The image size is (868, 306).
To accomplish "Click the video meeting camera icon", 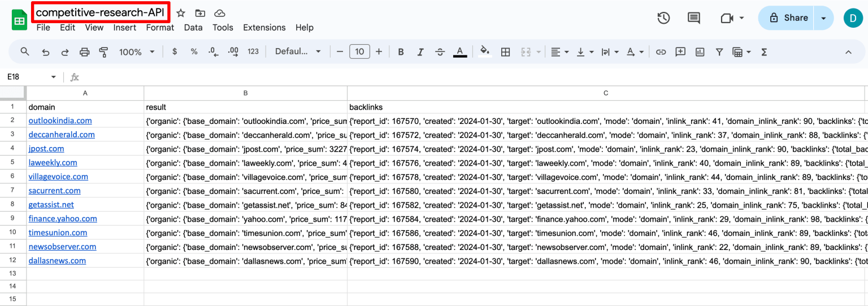I will 727,18.
